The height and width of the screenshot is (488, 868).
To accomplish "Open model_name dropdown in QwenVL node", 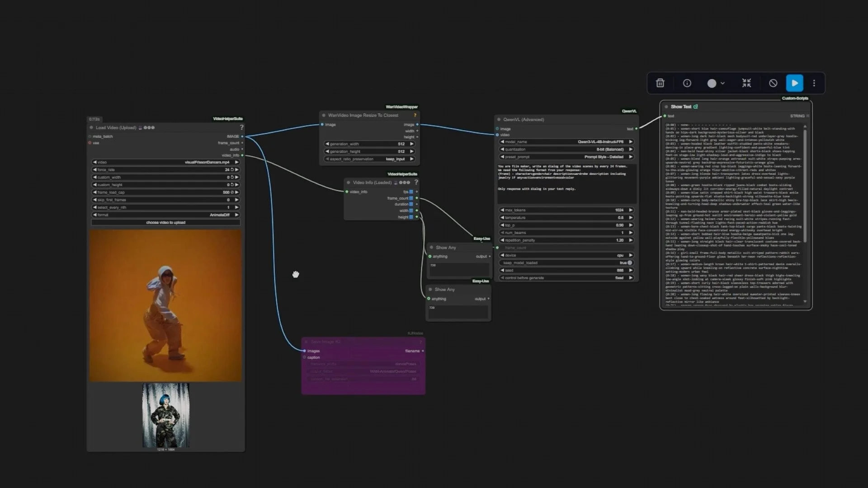I will tap(566, 142).
